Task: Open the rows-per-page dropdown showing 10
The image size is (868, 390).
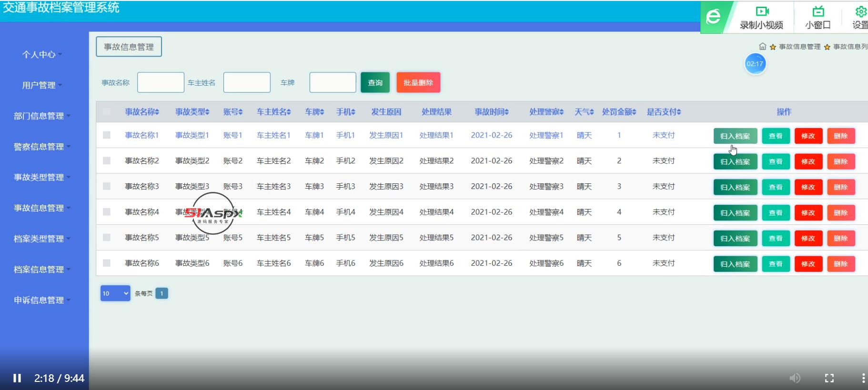Action: 115,293
